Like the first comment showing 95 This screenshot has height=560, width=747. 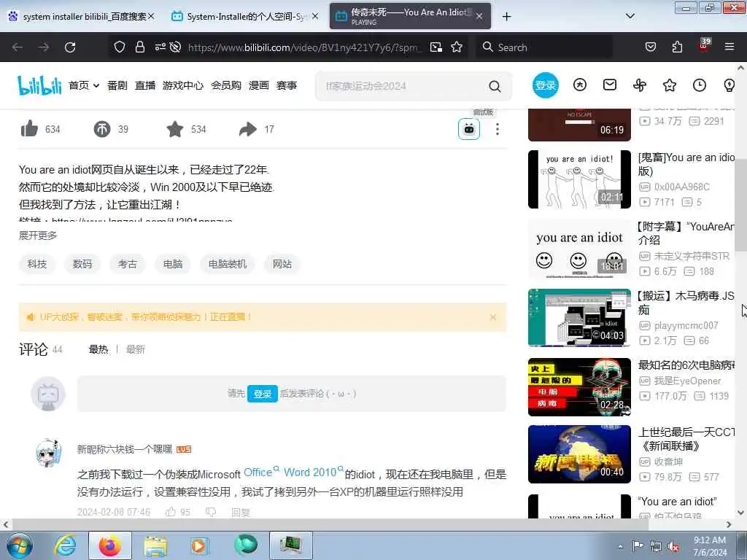[x=178, y=512]
